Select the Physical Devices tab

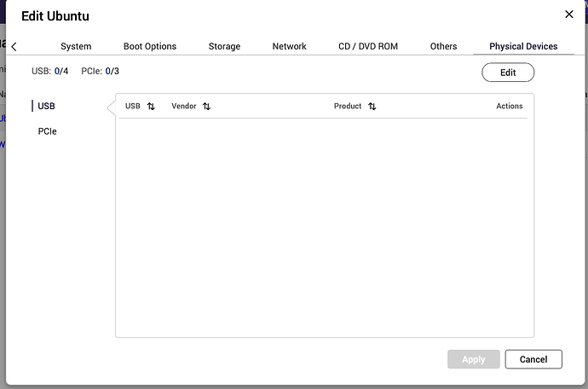point(523,46)
